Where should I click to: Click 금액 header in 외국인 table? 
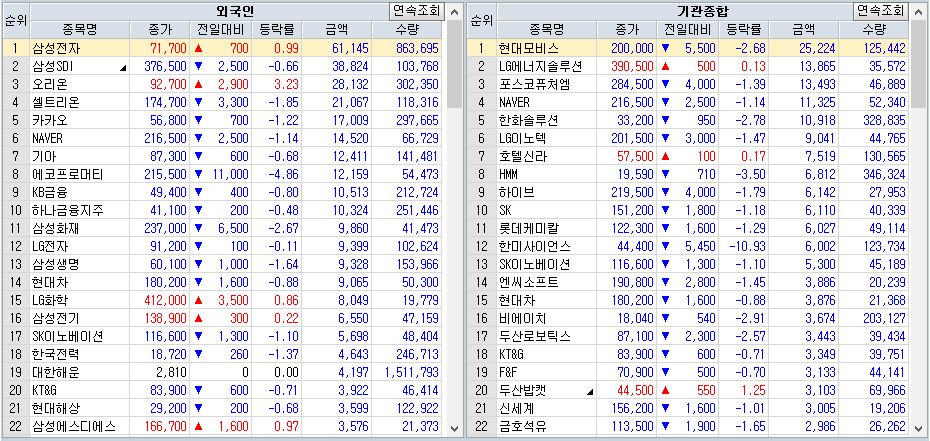337,30
